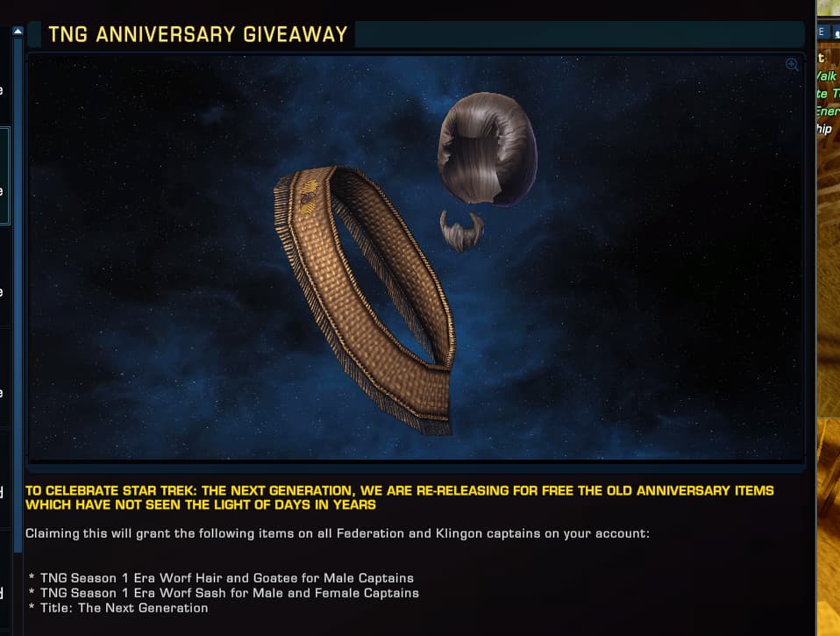Click the yellow 'To celebrate Star Trek' headline
Image resolution: width=840 pixels, height=636 pixels.
tap(400, 497)
